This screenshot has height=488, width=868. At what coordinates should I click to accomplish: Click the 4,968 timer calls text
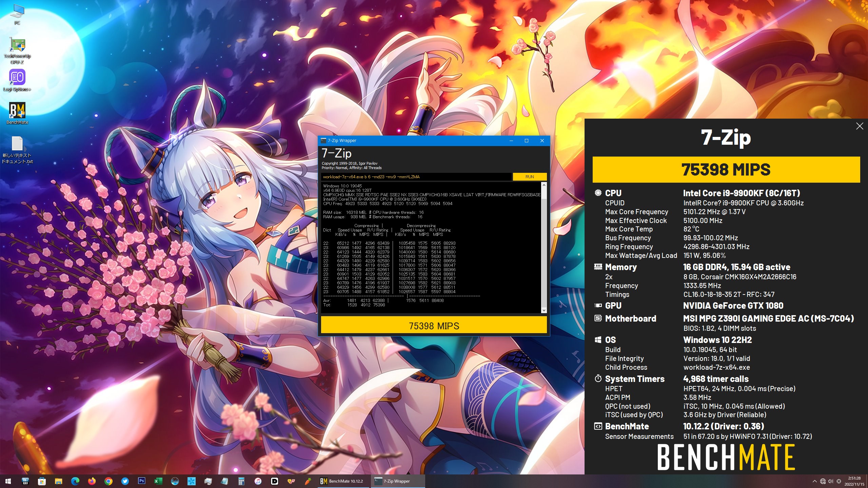[x=716, y=379]
